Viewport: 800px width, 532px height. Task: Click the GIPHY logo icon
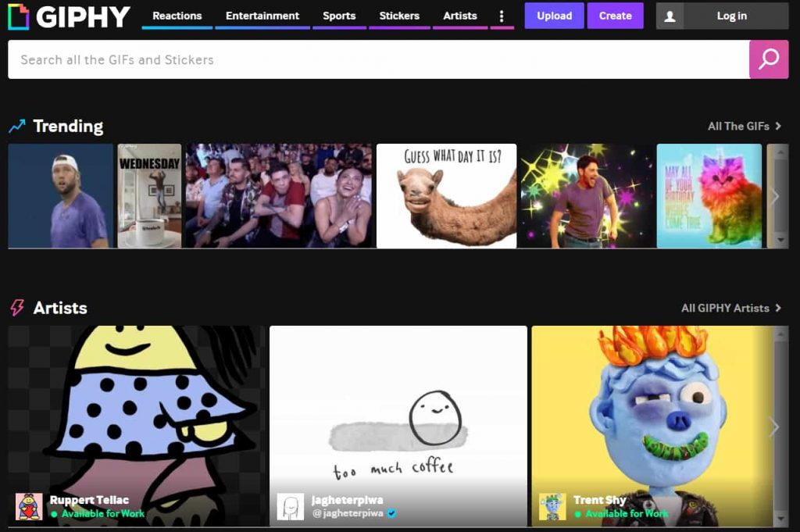(x=19, y=16)
